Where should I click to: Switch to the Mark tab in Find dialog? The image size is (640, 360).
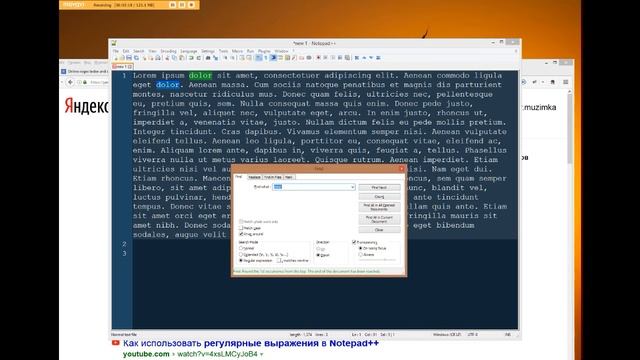pos(289,177)
